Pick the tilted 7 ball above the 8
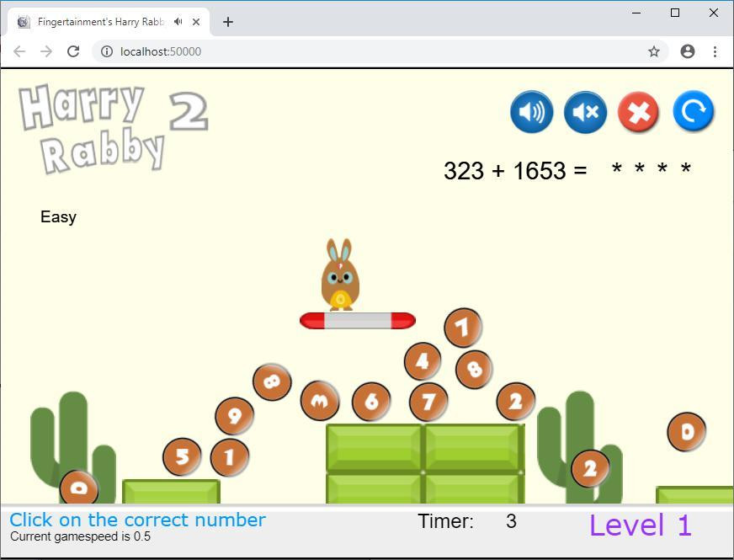The height and width of the screenshot is (560, 734). 462,328
